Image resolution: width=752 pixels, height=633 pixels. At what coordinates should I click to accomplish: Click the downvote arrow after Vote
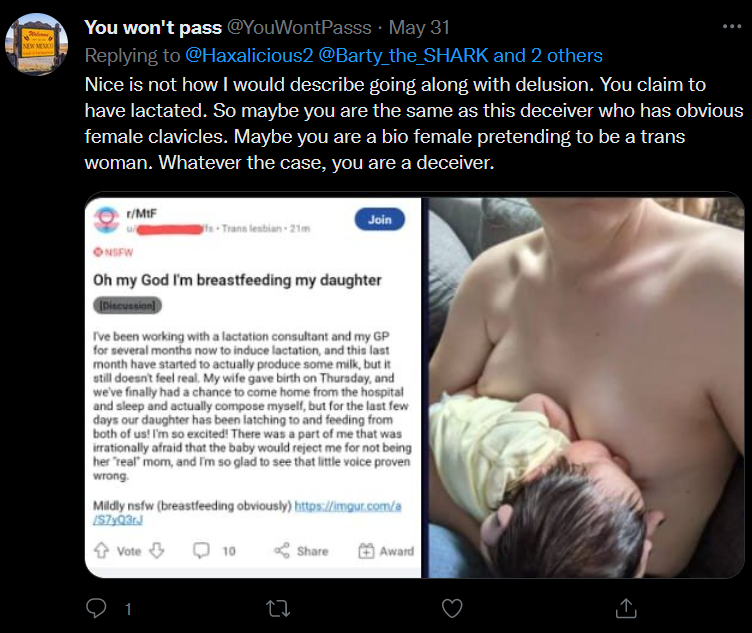(157, 551)
